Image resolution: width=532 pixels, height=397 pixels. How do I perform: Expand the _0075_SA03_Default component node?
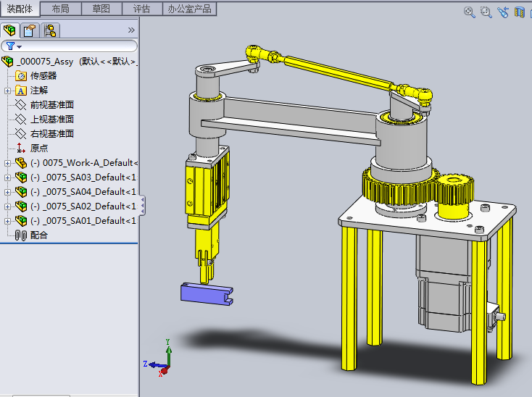pos(8,177)
